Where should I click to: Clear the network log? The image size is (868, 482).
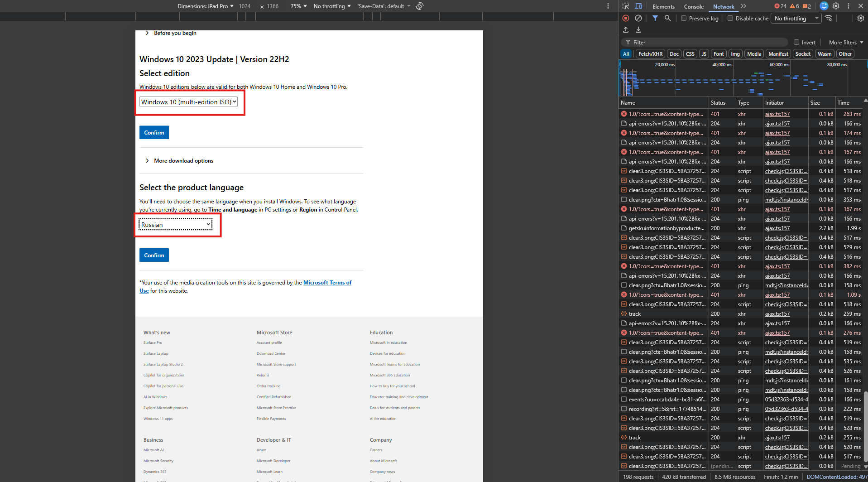point(638,18)
